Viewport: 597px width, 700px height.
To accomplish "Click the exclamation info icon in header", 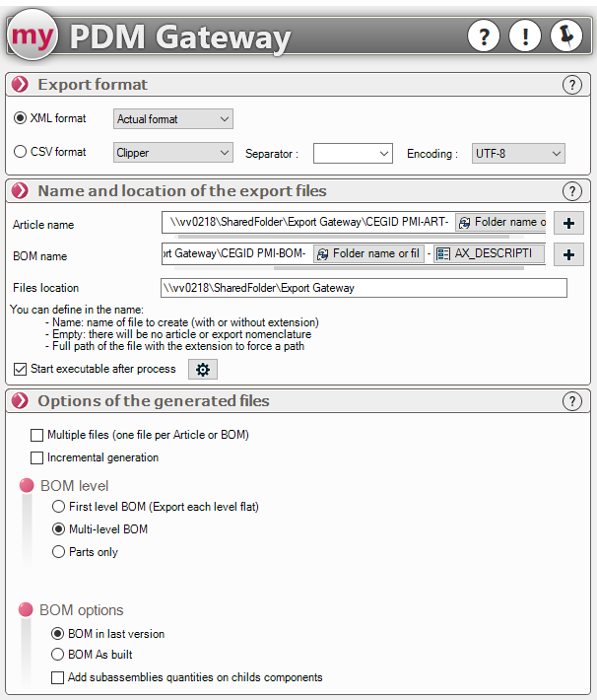I will [525, 36].
